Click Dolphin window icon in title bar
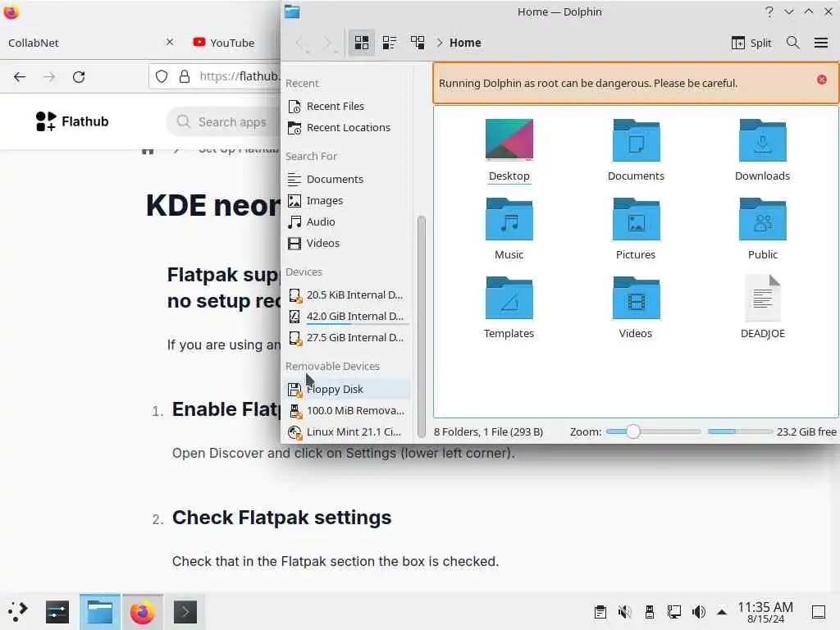The image size is (840, 630). pos(292,11)
